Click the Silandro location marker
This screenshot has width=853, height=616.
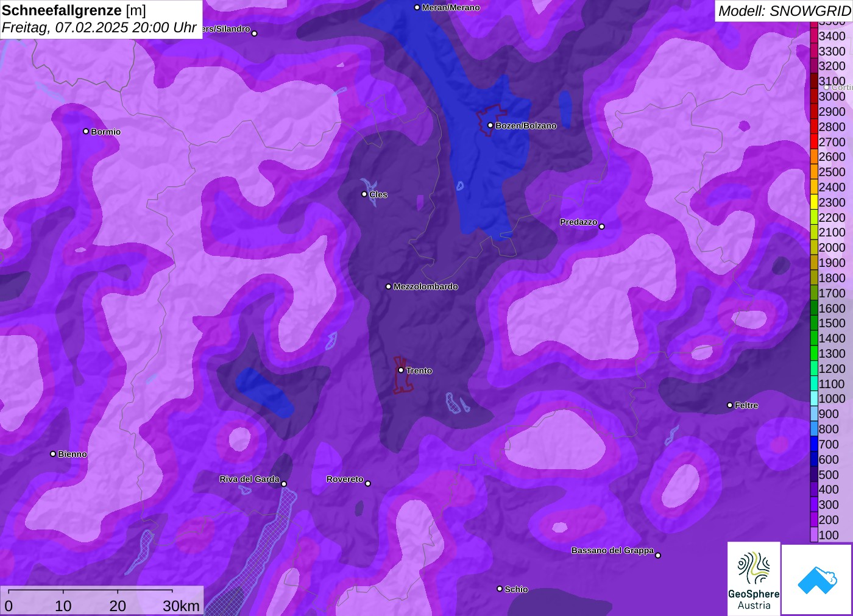[255, 34]
